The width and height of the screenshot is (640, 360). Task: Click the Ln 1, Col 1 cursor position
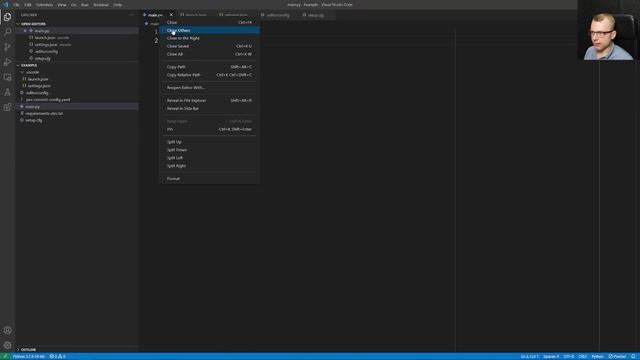[529, 356]
